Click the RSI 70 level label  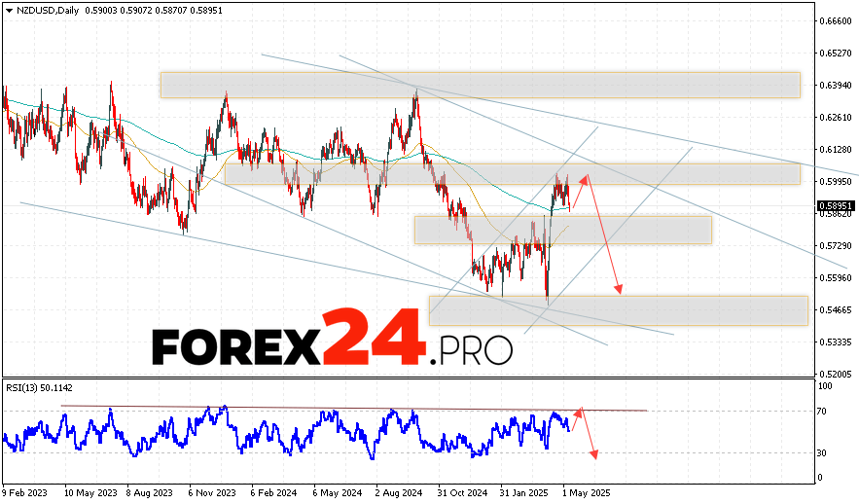click(822, 412)
